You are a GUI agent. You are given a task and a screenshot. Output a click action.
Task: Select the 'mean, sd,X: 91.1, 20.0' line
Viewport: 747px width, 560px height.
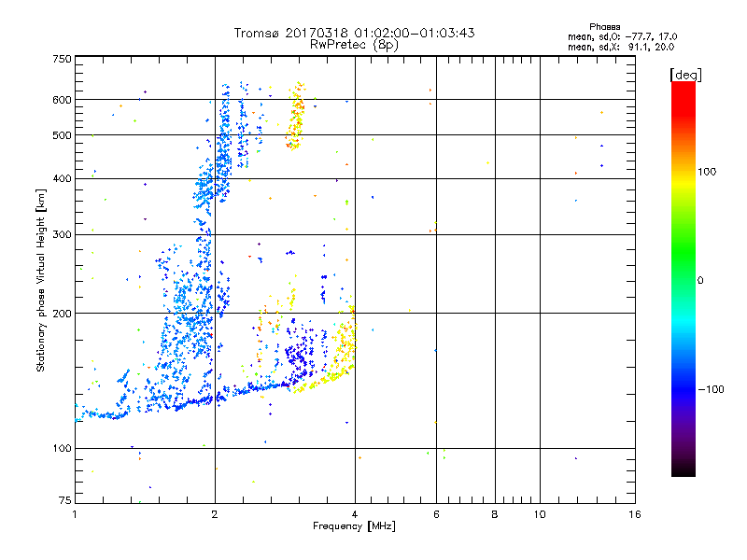[x=621, y=47]
